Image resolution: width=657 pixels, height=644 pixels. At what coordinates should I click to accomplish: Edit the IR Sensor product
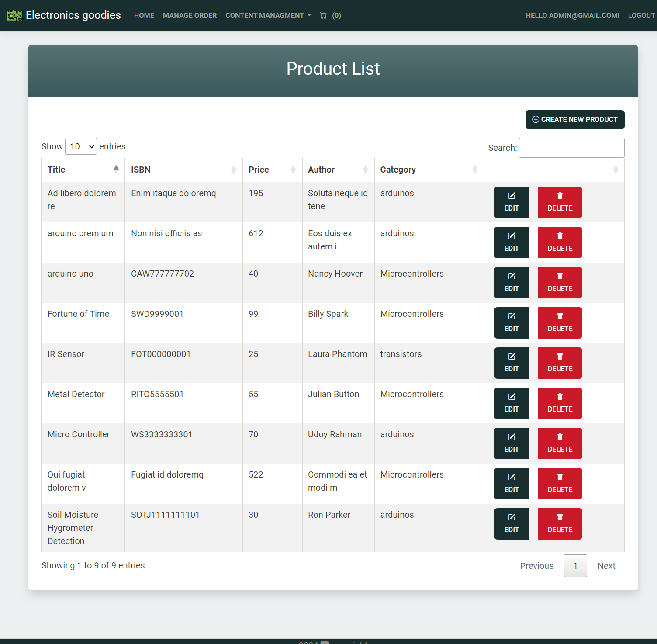coord(512,363)
